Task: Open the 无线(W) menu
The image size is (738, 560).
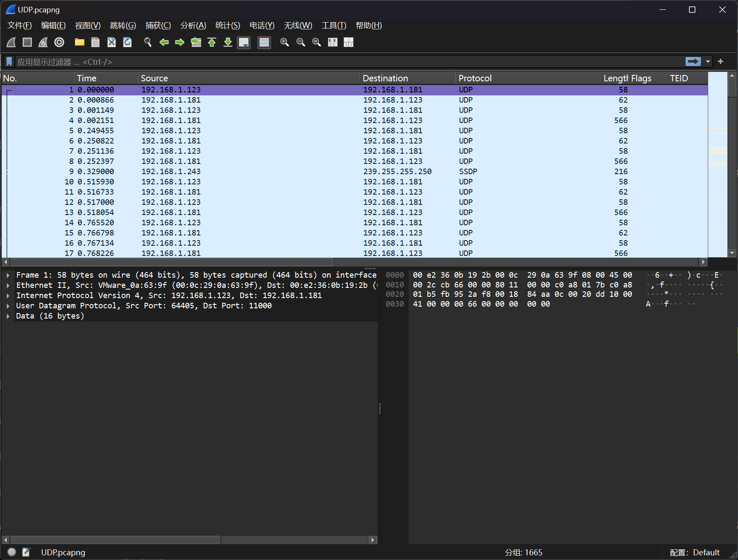Action: point(298,26)
